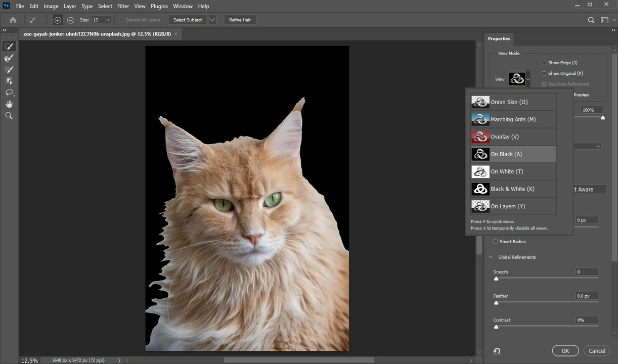This screenshot has width=618, height=364.
Task: Select the Lasso tool
Action: (9, 93)
